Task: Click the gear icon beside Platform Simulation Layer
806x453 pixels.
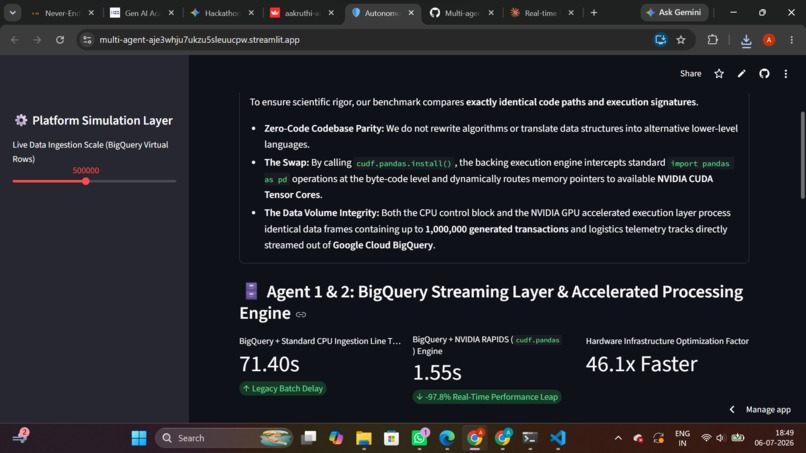Action: click(21, 120)
